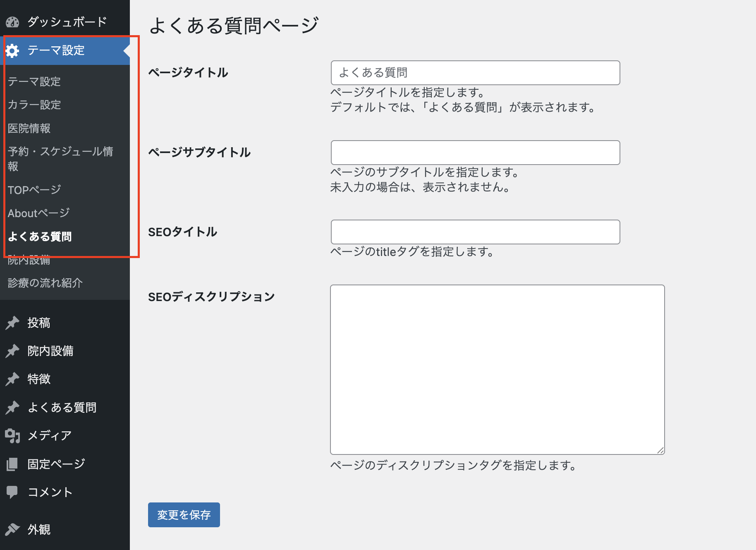
Task: Go to TOPページ settings
Action: 34,190
